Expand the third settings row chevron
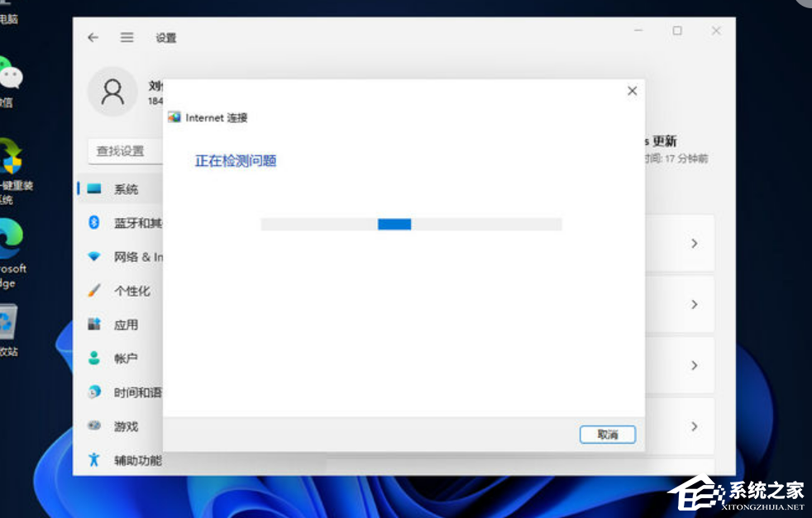 (694, 365)
